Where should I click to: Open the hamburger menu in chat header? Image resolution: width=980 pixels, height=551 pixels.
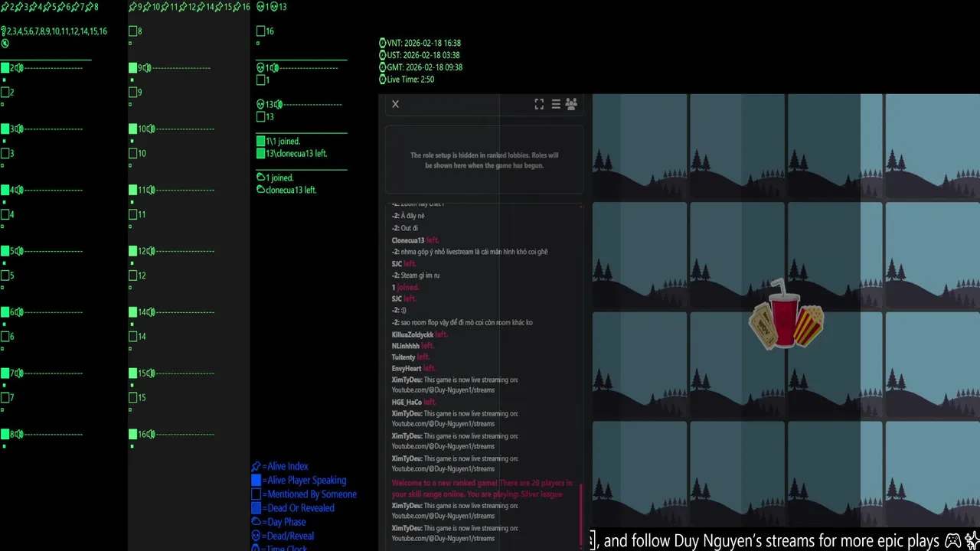(x=556, y=104)
